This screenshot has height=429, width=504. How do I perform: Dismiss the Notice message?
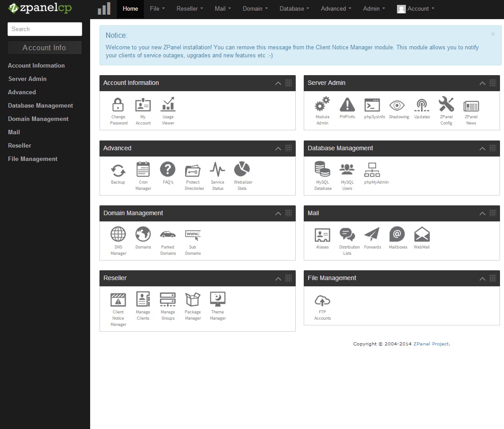(x=493, y=34)
